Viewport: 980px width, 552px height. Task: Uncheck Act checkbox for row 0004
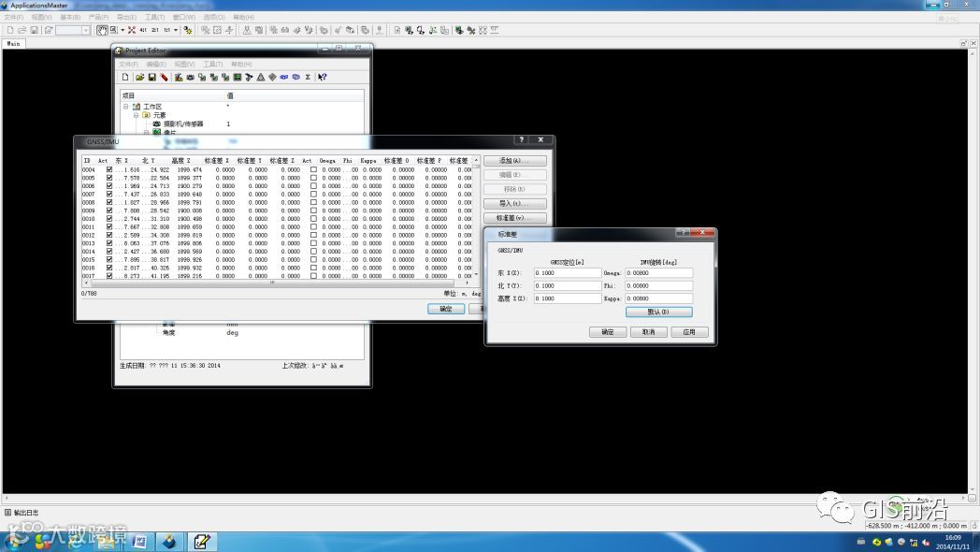109,169
